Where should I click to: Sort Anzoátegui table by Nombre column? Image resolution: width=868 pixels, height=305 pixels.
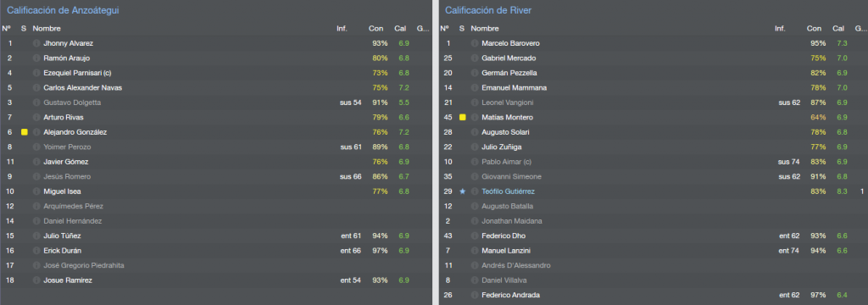pos(47,28)
